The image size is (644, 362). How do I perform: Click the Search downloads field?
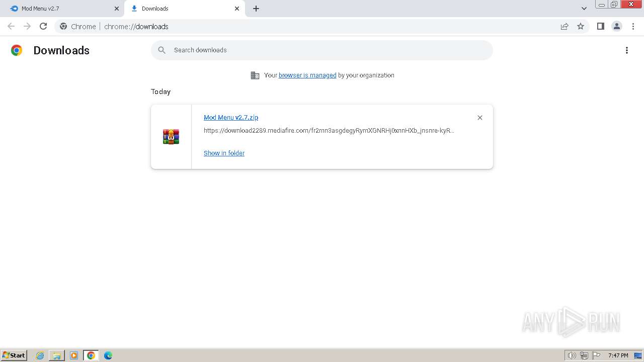(x=322, y=50)
